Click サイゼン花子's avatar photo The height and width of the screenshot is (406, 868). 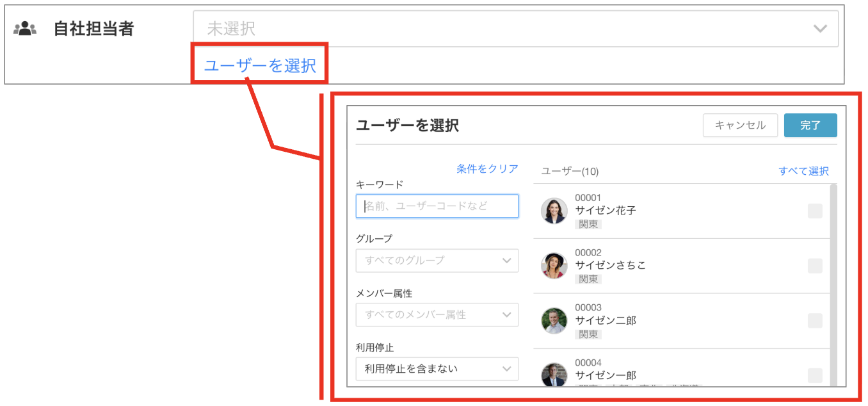pyautogui.click(x=554, y=211)
